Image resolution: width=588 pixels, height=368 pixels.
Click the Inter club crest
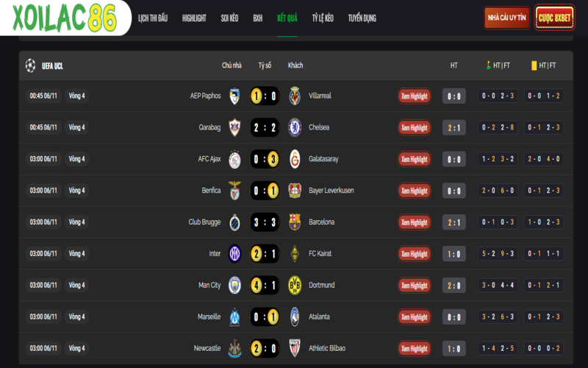[x=234, y=253]
